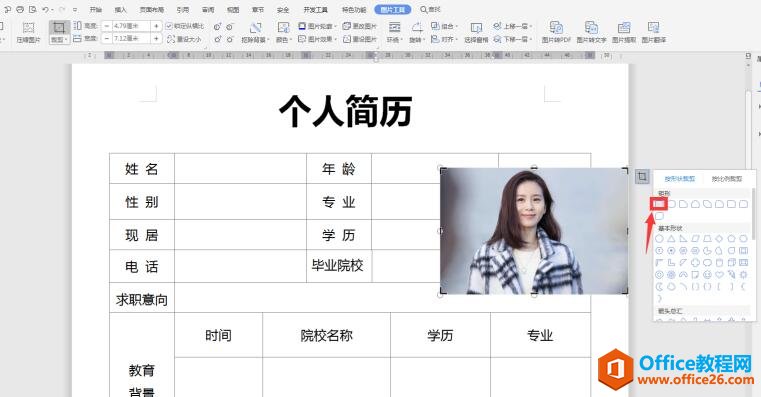Toggle the 锁定纵横比 lock aspect ratio checkbox

tap(169, 26)
